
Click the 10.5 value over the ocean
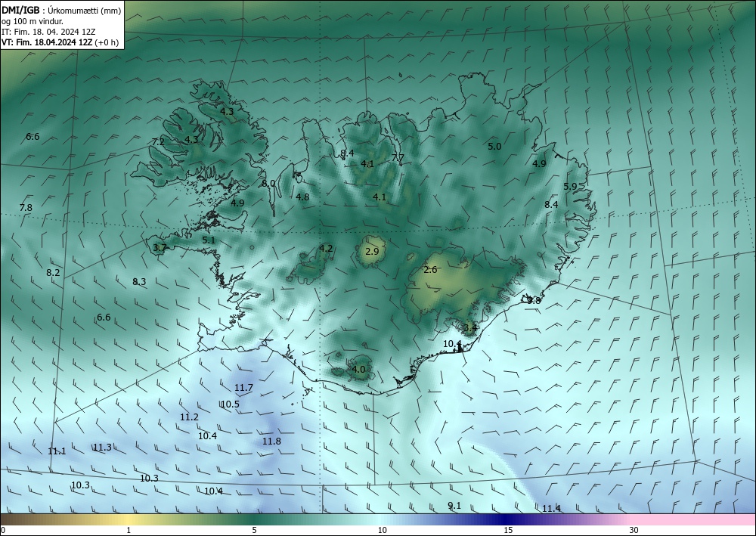(230, 404)
